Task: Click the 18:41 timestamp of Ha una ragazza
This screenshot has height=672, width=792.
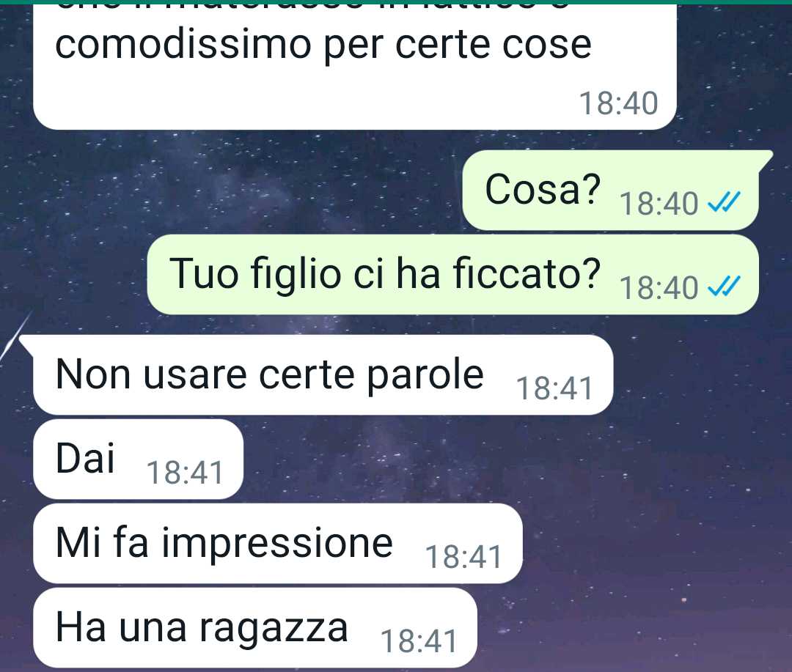Action: tap(418, 641)
